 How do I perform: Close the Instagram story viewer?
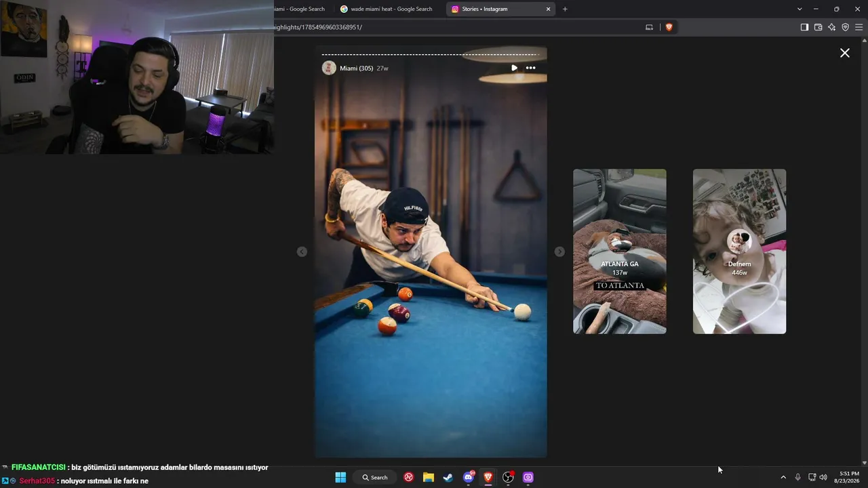[844, 53]
